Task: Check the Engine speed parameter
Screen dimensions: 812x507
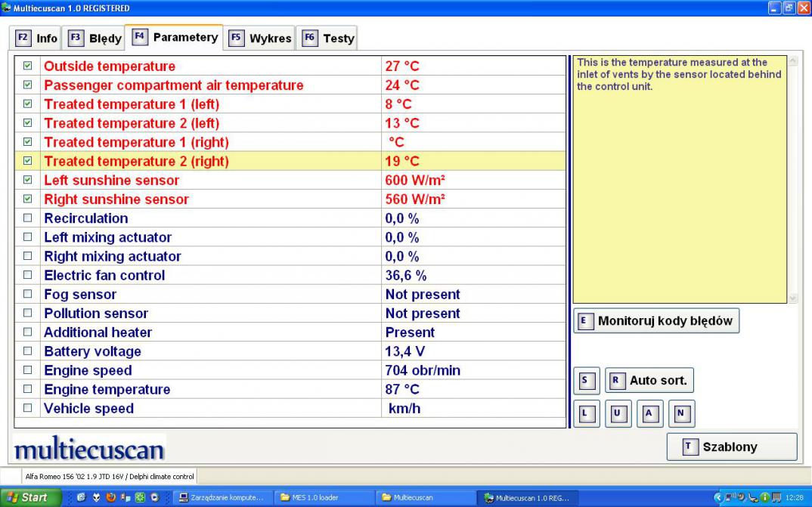Action: coord(28,370)
